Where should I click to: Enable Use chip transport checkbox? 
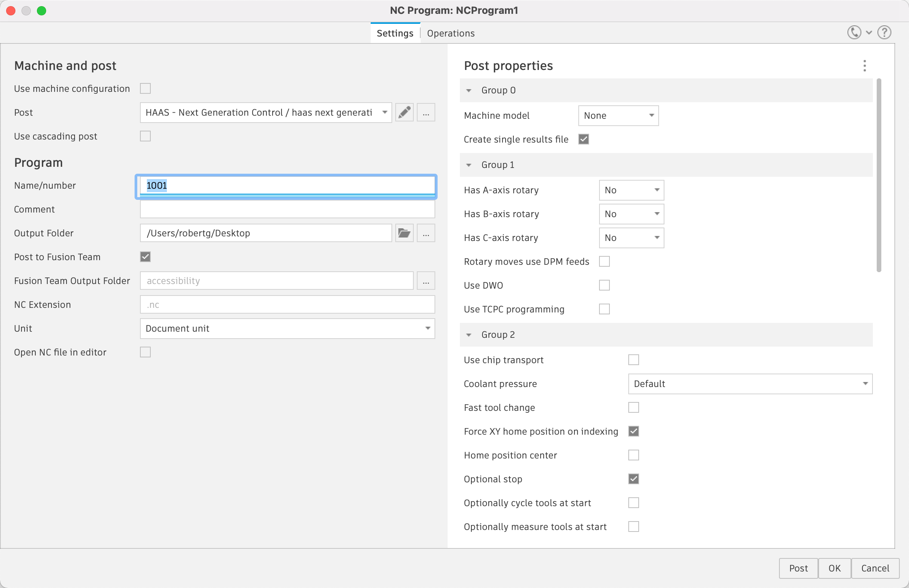634,360
